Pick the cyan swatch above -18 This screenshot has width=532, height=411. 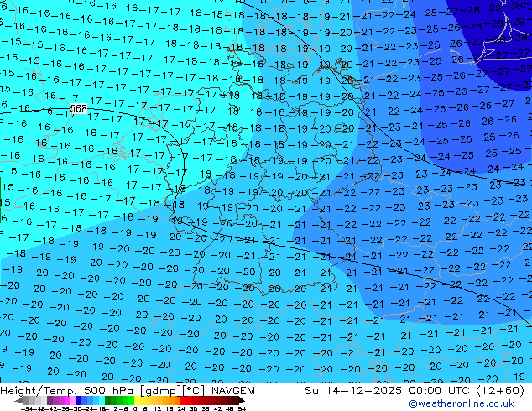coord(102,400)
